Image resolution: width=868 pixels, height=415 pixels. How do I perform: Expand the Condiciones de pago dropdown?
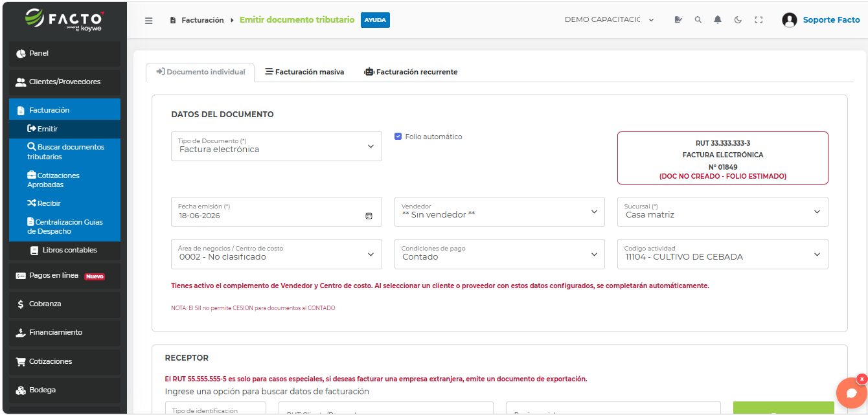[499, 254]
